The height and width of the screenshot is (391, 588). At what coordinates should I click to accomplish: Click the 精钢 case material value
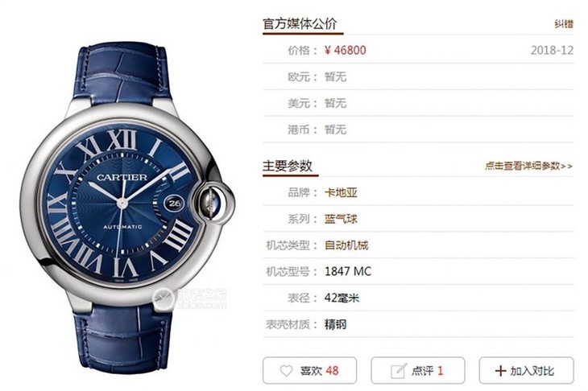click(x=335, y=324)
